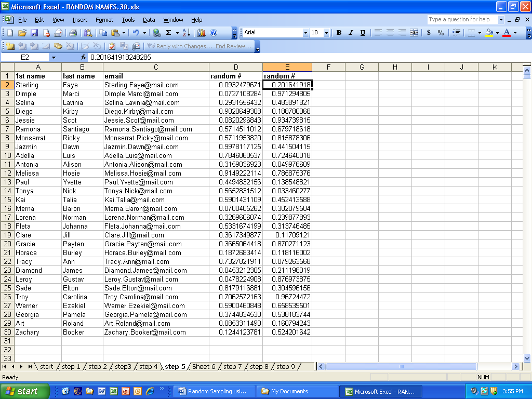This screenshot has width=532, height=399.
Task: Click the Create Outlook Task clipboard icon
Action: tap(112, 46)
